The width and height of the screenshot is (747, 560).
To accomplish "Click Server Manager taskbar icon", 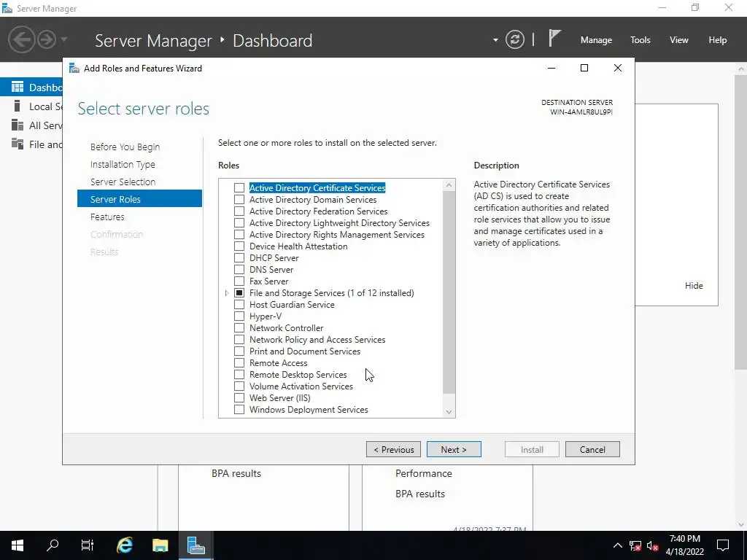I will click(x=196, y=545).
